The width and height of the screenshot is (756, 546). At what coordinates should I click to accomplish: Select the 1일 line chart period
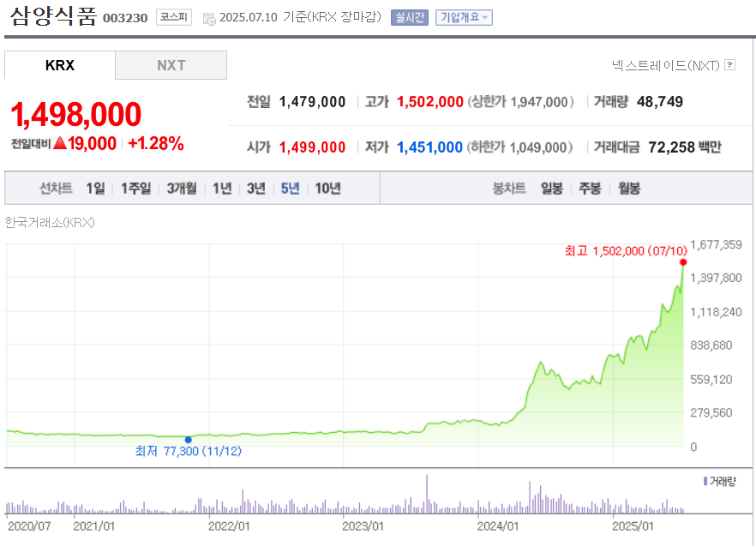(95, 189)
